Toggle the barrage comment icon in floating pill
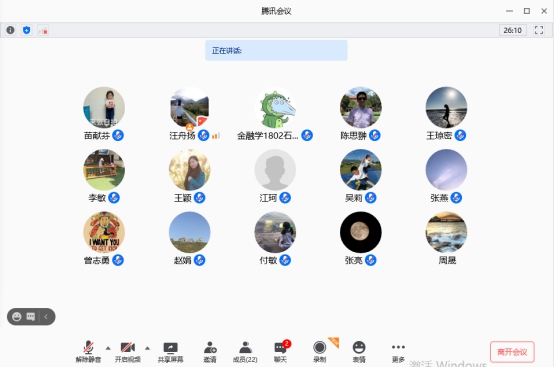554x367 pixels. pos(31,317)
